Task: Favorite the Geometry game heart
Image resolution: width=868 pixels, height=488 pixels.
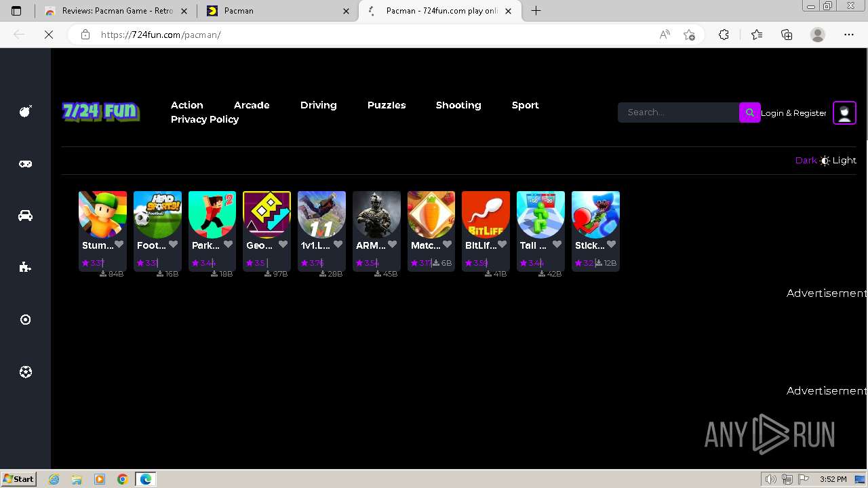Action: [x=283, y=245]
